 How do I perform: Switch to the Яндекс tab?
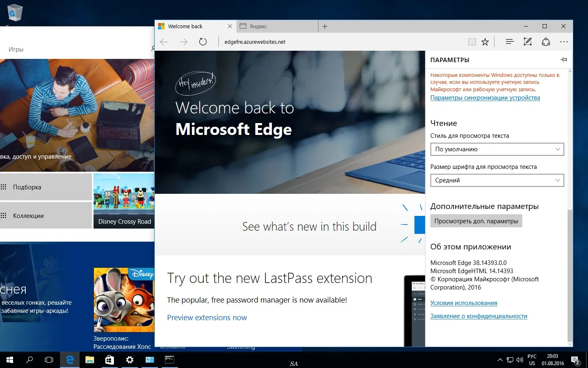(277, 26)
